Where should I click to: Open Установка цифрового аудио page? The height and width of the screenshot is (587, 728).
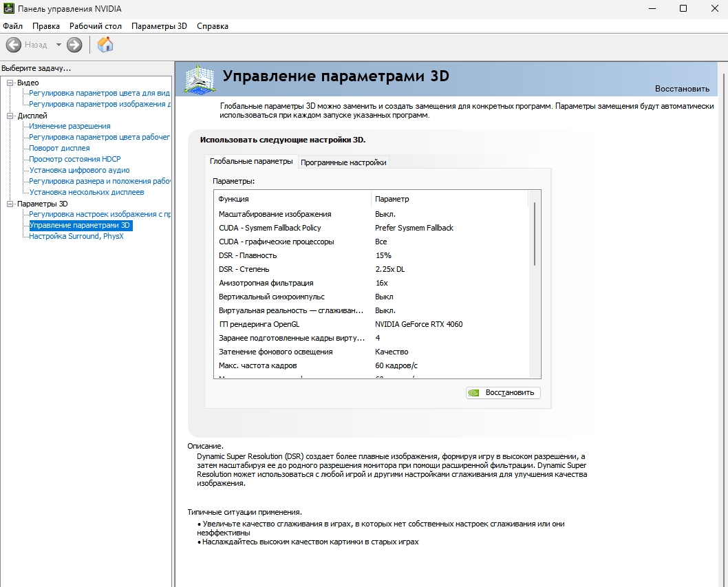tap(79, 171)
